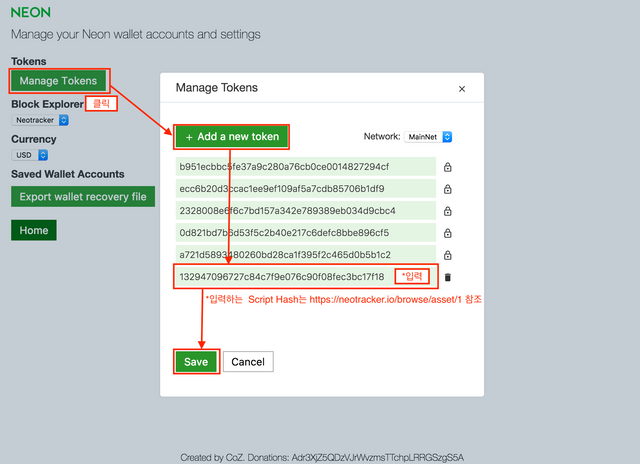Click the lock icon beside ecc6b20d3 hash

(447, 189)
